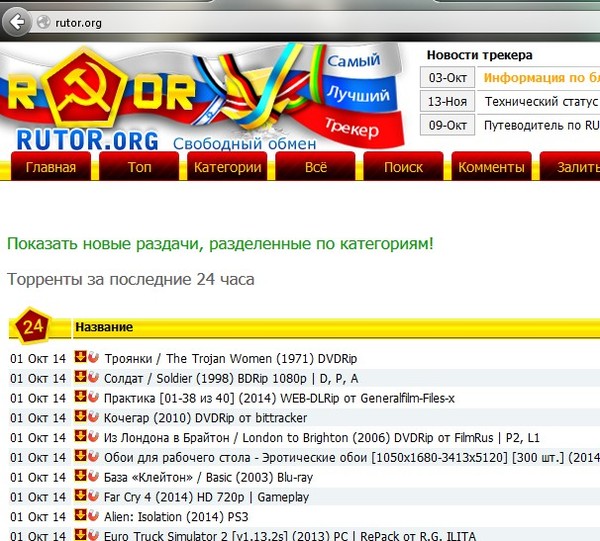
Task: Click the date 01 Окт 14 beside Троянки
Action: coord(38,358)
